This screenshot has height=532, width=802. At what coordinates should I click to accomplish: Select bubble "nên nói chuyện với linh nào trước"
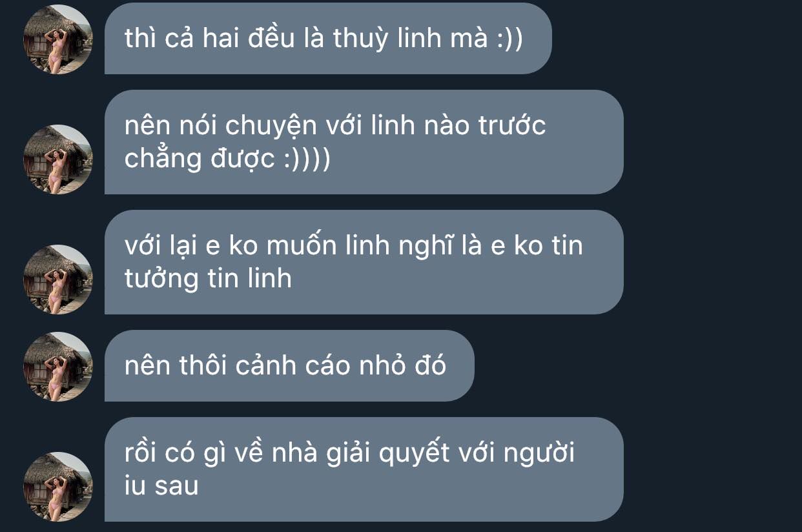pos(364,142)
